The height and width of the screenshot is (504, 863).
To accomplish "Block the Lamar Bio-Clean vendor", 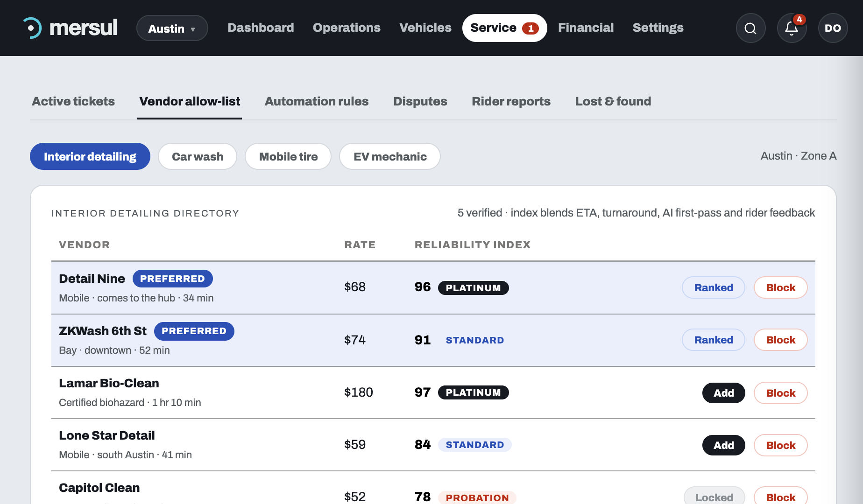I will click(781, 393).
